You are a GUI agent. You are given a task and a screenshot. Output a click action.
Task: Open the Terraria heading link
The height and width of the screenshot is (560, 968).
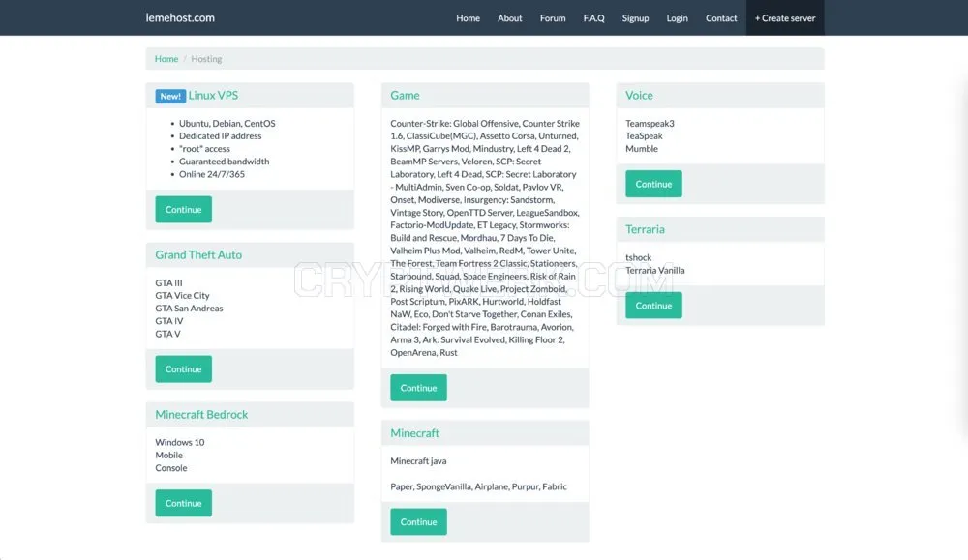click(645, 229)
